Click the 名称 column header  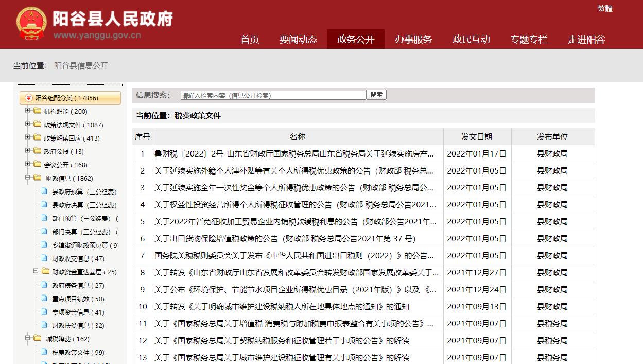[298, 136]
